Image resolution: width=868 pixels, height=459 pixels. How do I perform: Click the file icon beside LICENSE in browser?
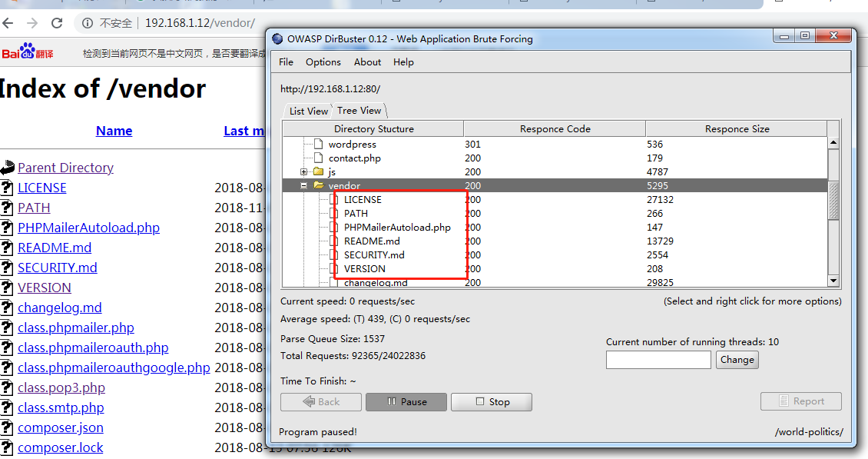[x=7, y=188]
